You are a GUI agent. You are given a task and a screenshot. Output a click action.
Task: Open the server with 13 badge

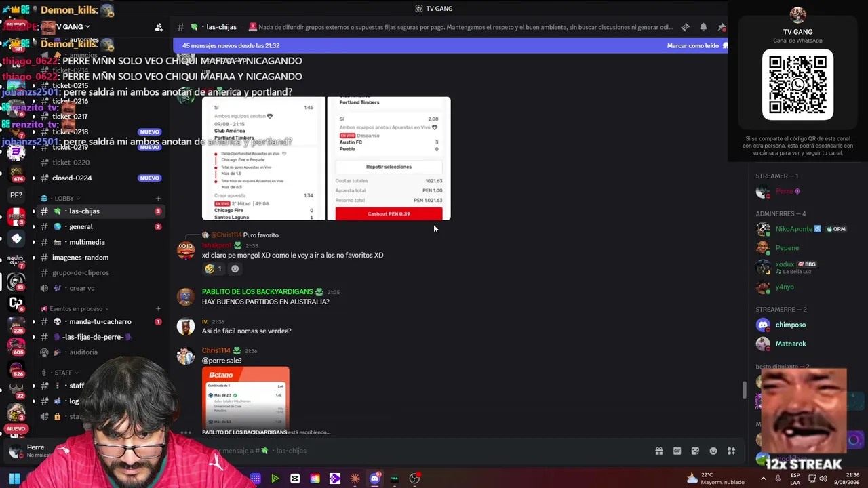coord(16,281)
